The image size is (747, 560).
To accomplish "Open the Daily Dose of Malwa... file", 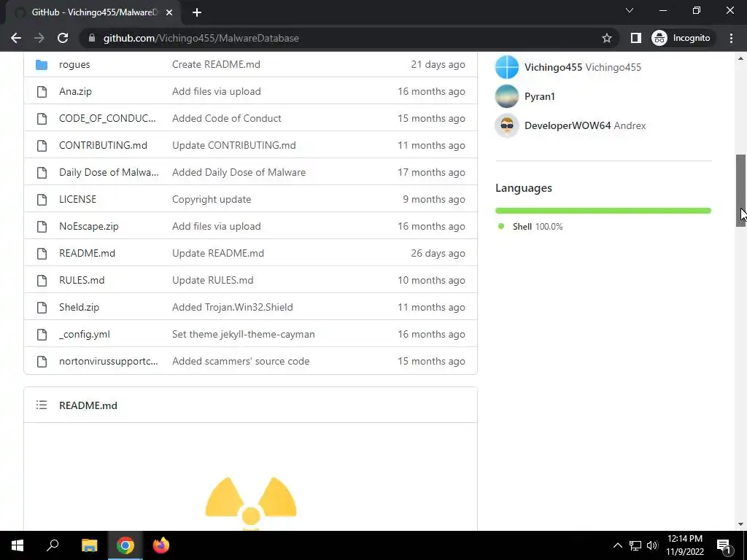I will [x=109, y=172].
